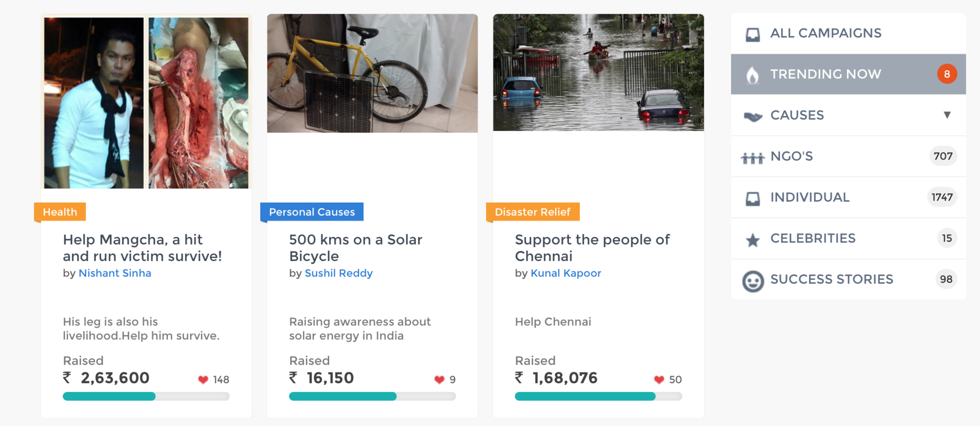Open Kunal Kapoor's profile link

pyautogui.click(x=566, y=273)
